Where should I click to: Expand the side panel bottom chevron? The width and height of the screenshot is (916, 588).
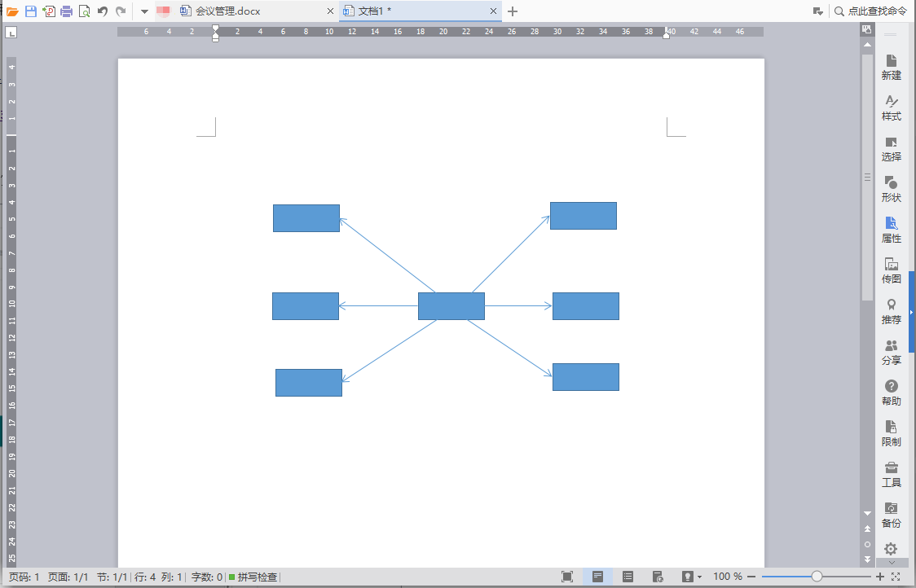click(892, 563)
